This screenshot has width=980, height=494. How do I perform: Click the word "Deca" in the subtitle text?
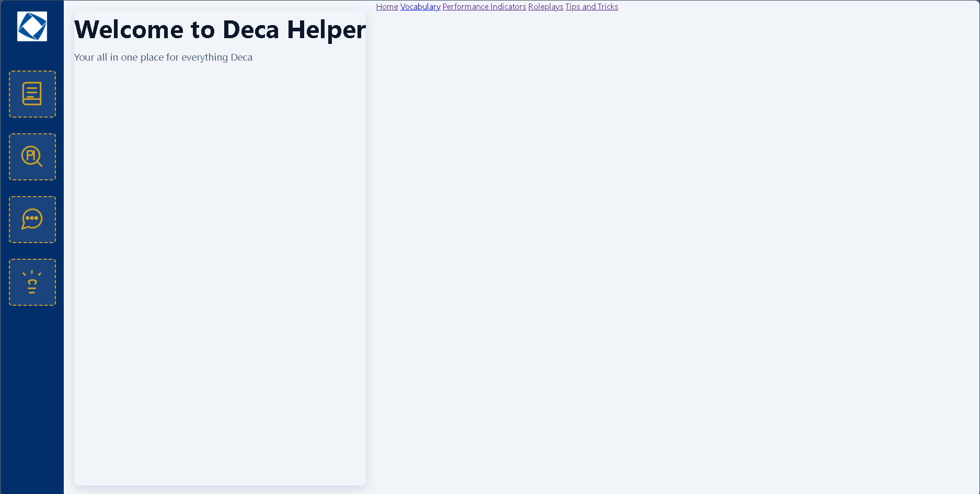(x=241, y=58)
